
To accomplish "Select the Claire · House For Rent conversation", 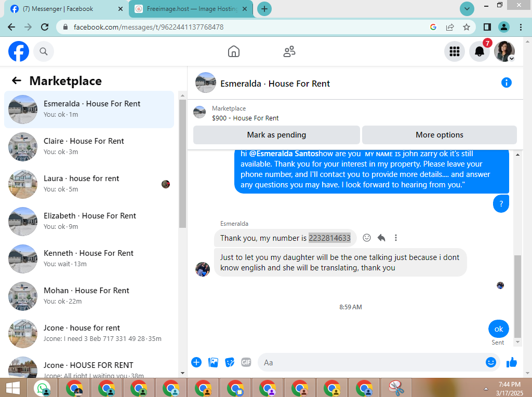I will coord(89,147).
